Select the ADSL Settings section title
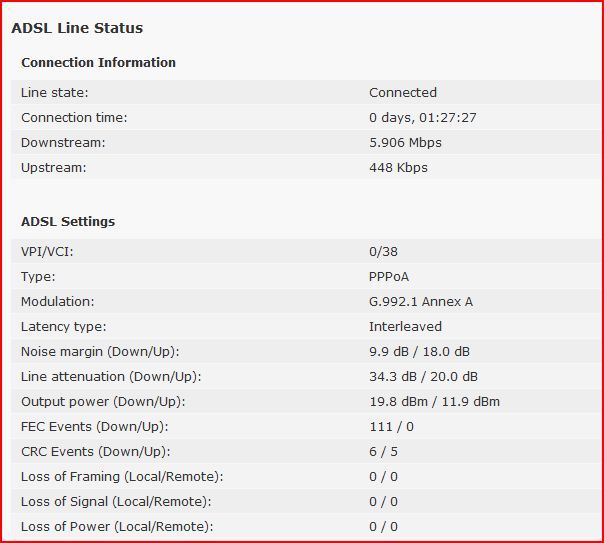This screenshot has height=543, width=604. [68, 221]
